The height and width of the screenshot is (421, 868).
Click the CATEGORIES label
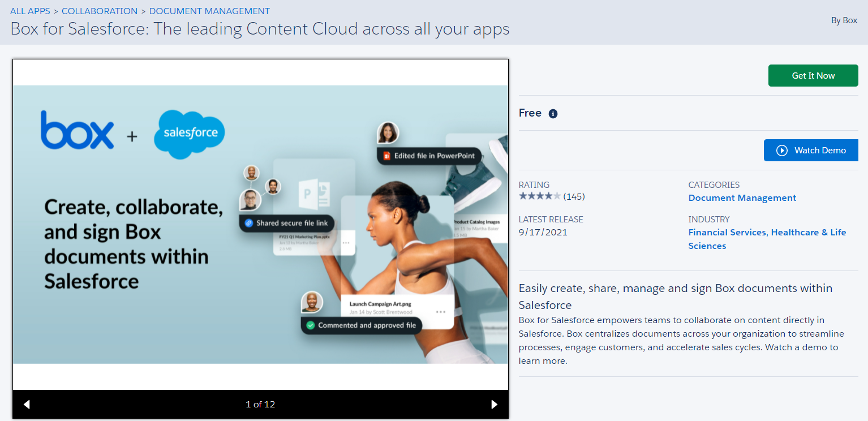point(714,185)
